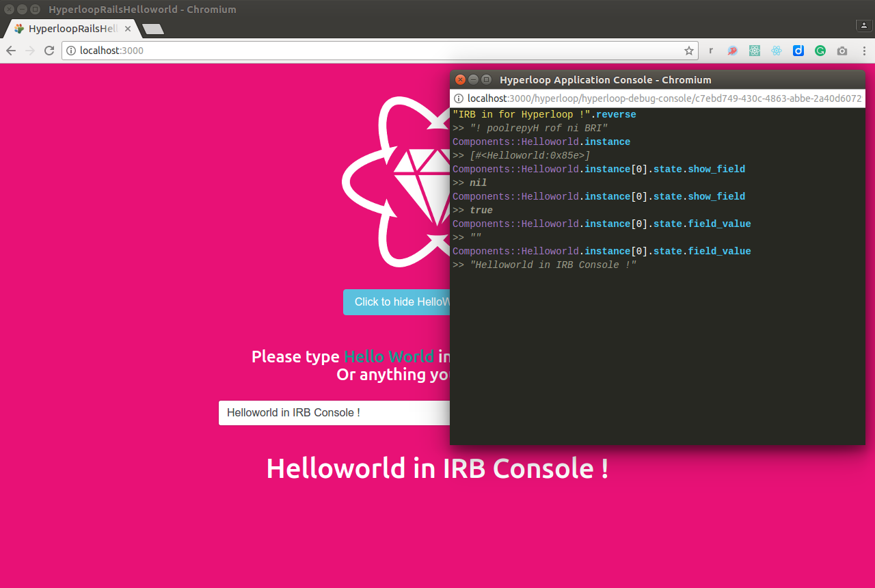Viewport: 875px width, 588px height.
Task: Close the Hyperloop Application Console window
Action: tap(460, 79)
